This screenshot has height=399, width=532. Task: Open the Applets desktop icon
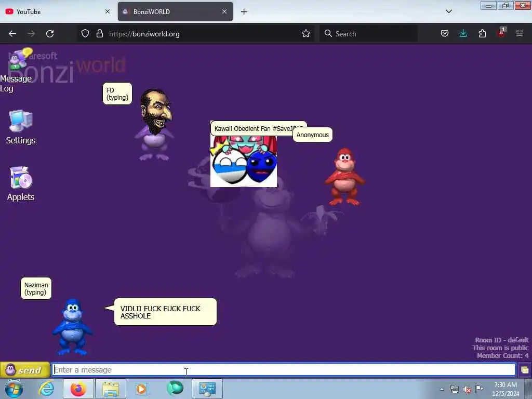[x=21, y=184]
